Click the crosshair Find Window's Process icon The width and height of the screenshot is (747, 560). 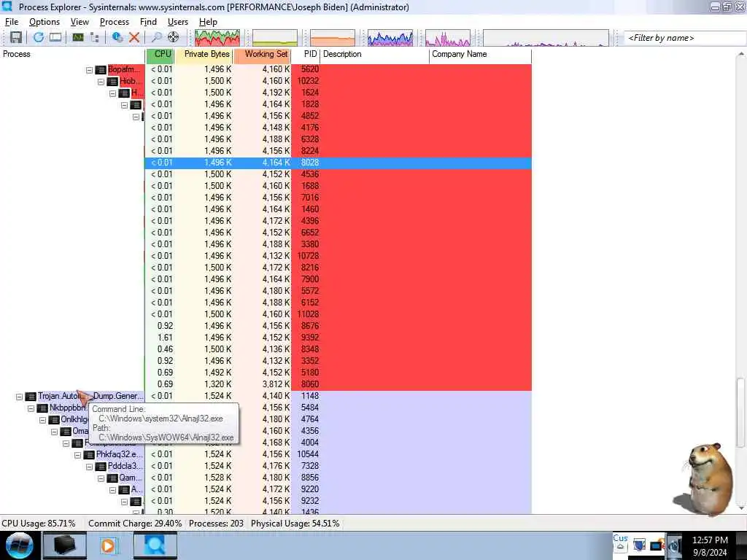174,37
